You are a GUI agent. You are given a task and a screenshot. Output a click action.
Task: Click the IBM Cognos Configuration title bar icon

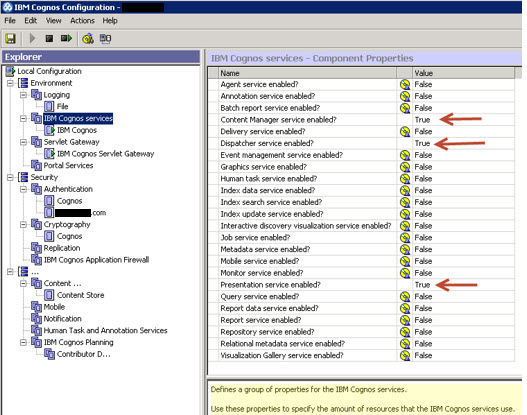click(x=7, y=7)
